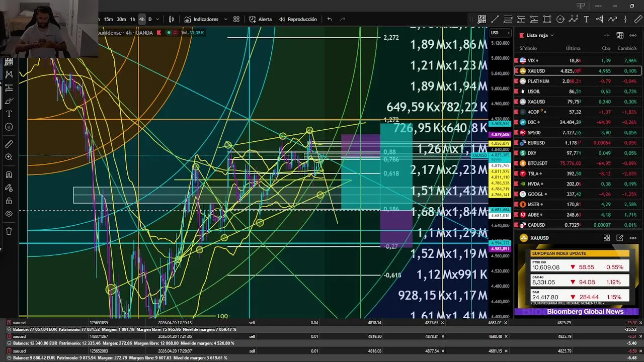Select arrow path tool in top toolbar
The height and width of the screenshot is (362, 644).
tap(613, 19)
